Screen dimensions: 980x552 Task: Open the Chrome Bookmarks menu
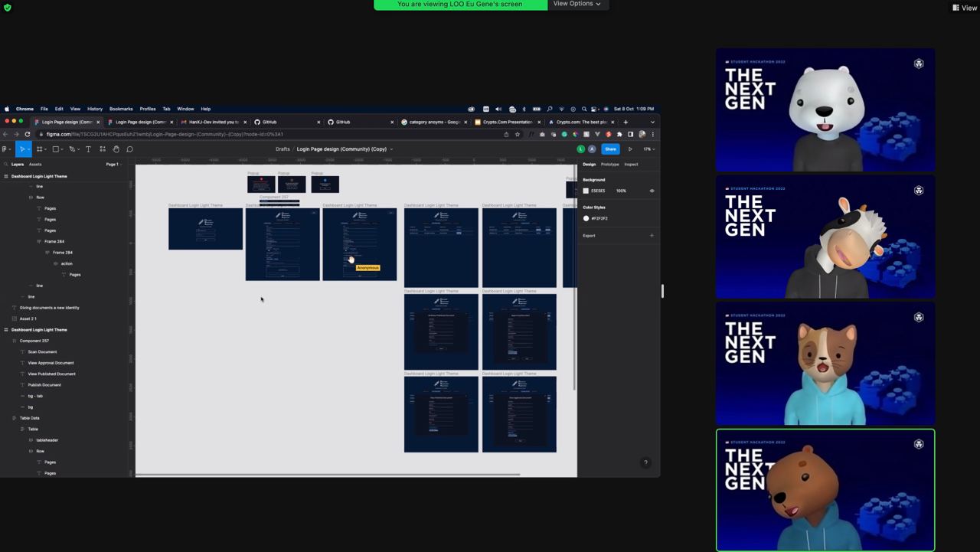pyautogui.click(x=121, y=109)
